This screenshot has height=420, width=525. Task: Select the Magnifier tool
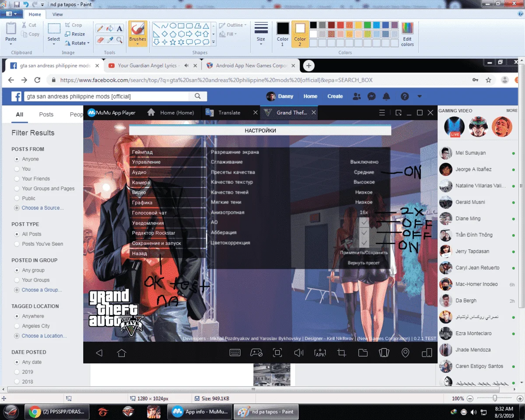point(119,40)
